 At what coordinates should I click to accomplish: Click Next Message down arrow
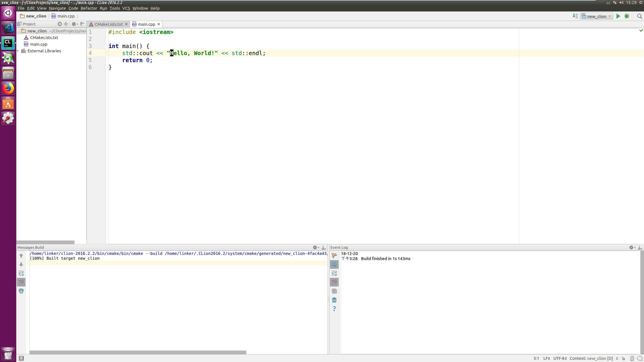21,264
